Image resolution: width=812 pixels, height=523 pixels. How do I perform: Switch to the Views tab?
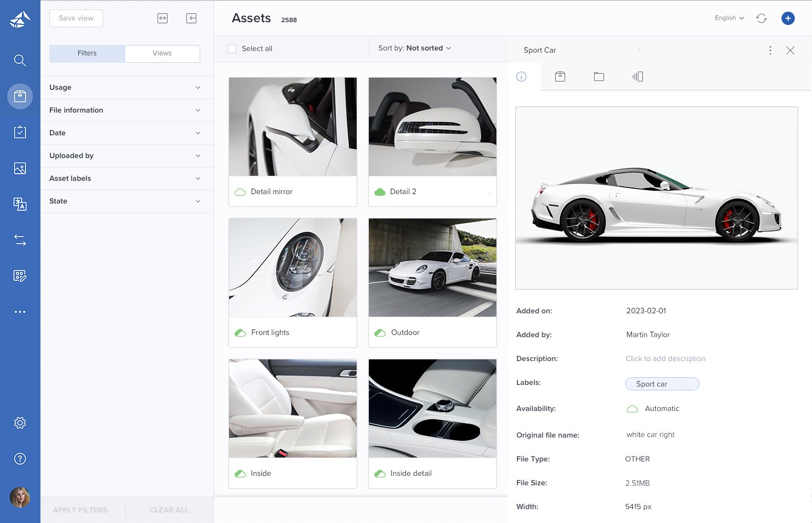(162, 53)
